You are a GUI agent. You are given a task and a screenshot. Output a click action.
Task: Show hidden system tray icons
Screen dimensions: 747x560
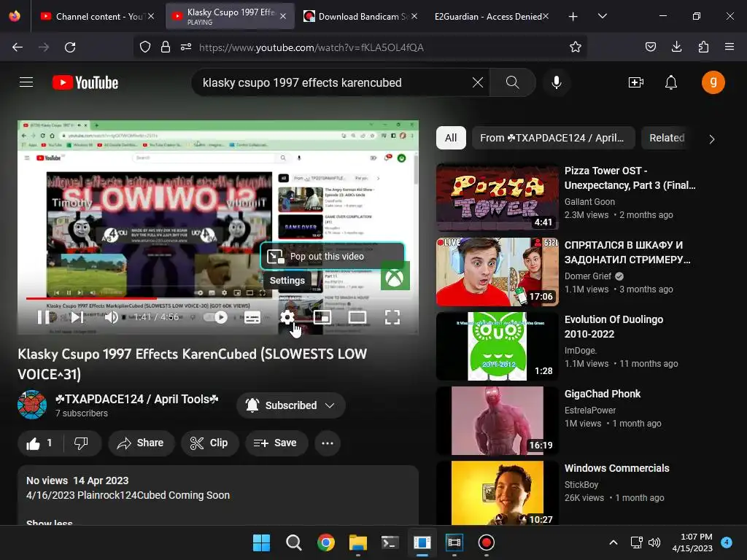(x=613, y=542)
